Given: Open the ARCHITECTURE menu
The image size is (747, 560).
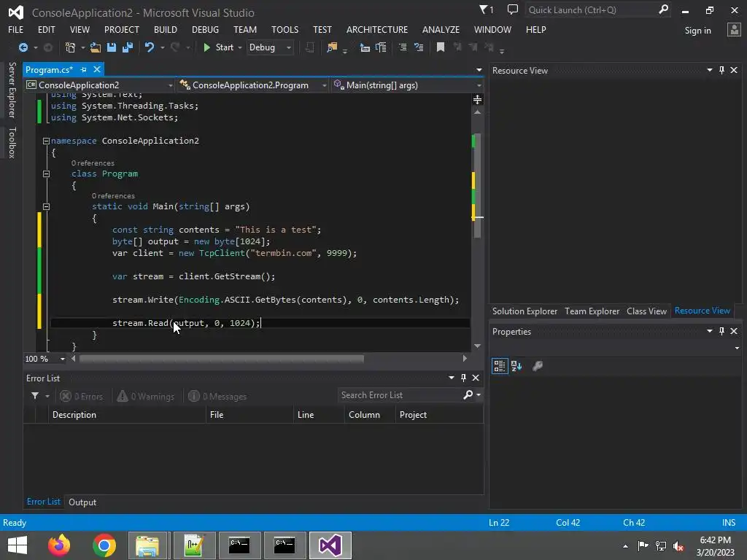Looking at the screenshot, I should pos(377,29).
